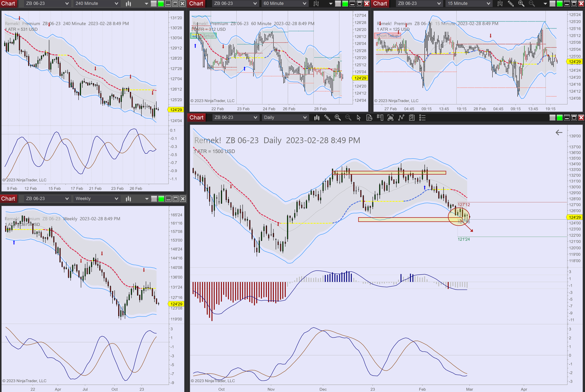The width and height of the screenshot is (585, 392).
Task: Toggle gray interval link on Daily chart
Action: coord(552,117)
